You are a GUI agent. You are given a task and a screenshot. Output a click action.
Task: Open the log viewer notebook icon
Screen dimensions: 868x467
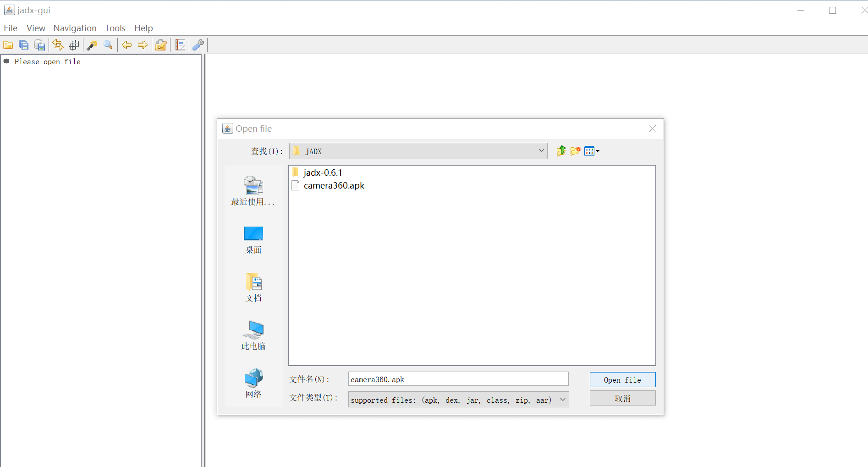pyautogui.click(x=181, y=45)
